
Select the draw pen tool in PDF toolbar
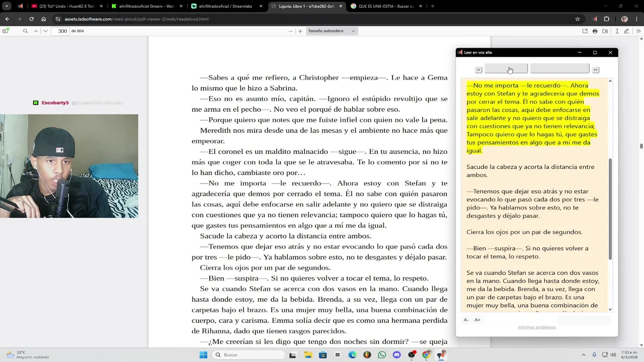(626, 31)
